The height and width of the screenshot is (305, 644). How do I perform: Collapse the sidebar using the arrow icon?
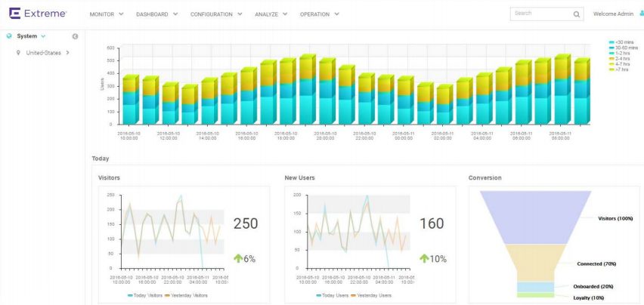pos(75,36)
